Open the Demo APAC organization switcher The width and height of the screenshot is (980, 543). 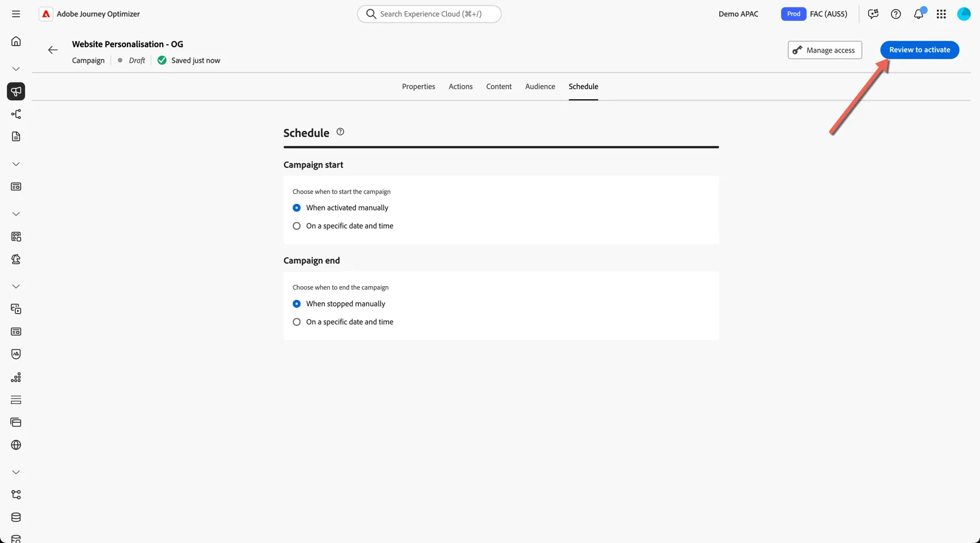(x=738, y=14)
